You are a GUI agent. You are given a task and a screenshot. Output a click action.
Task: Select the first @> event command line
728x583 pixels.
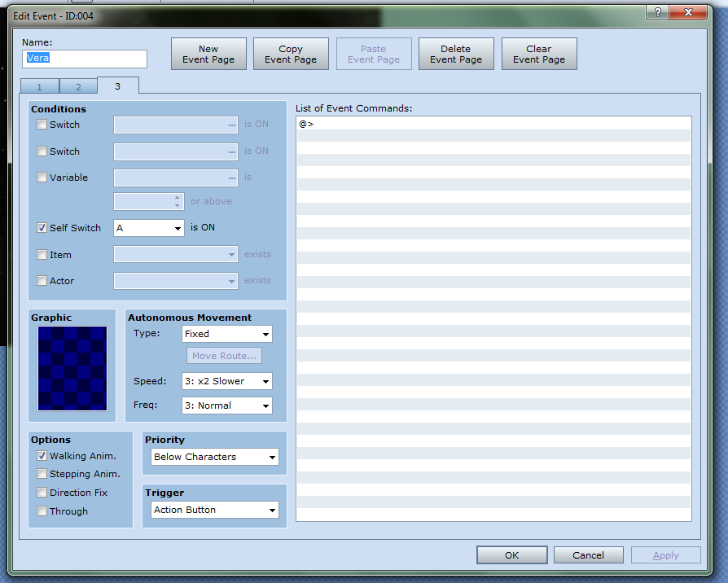pos(493,124)
